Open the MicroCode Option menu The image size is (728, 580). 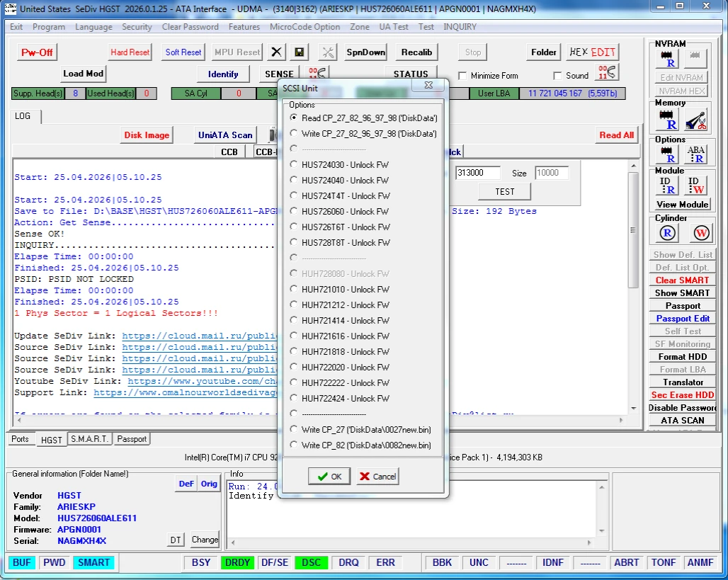point(305,27)
